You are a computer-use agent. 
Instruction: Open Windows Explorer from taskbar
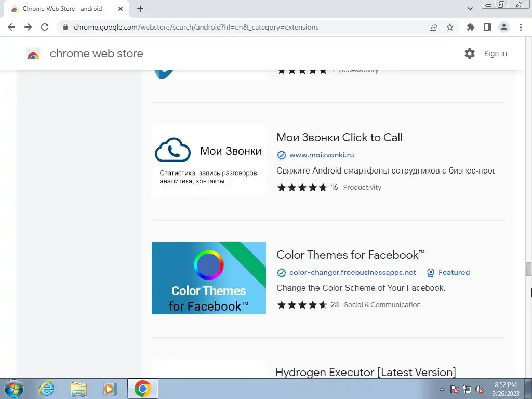(x=78, y=389)
